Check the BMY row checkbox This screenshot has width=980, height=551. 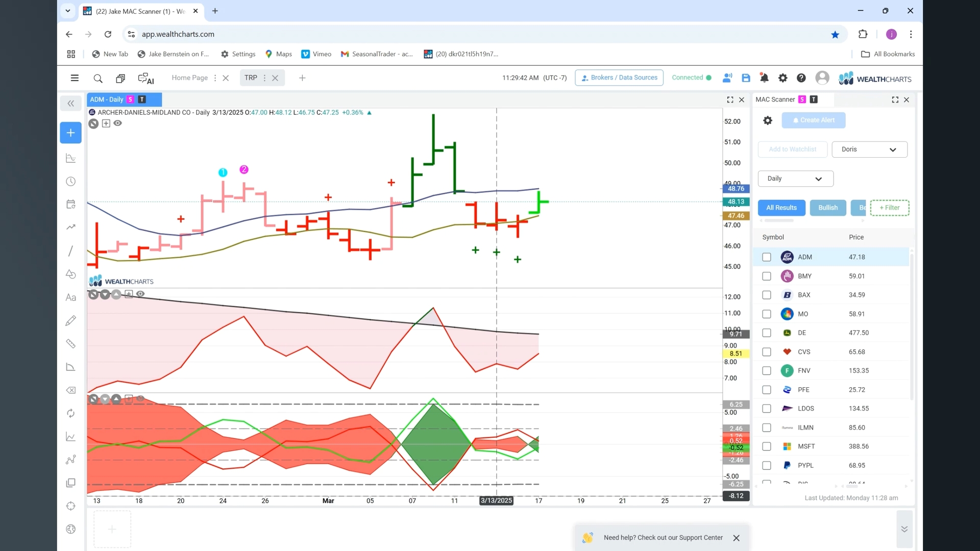(767, 276)
